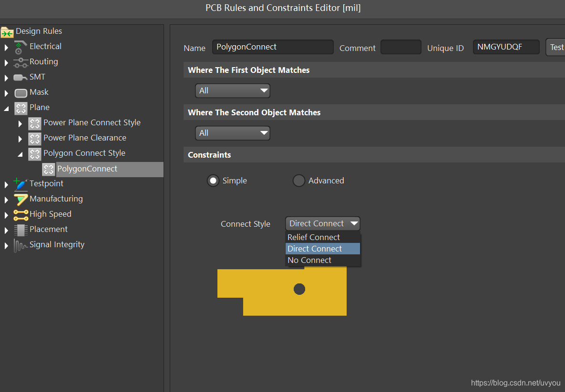Click the Mask rules category icon
This screenshot has height=392, width=565.
click(21, 92)
